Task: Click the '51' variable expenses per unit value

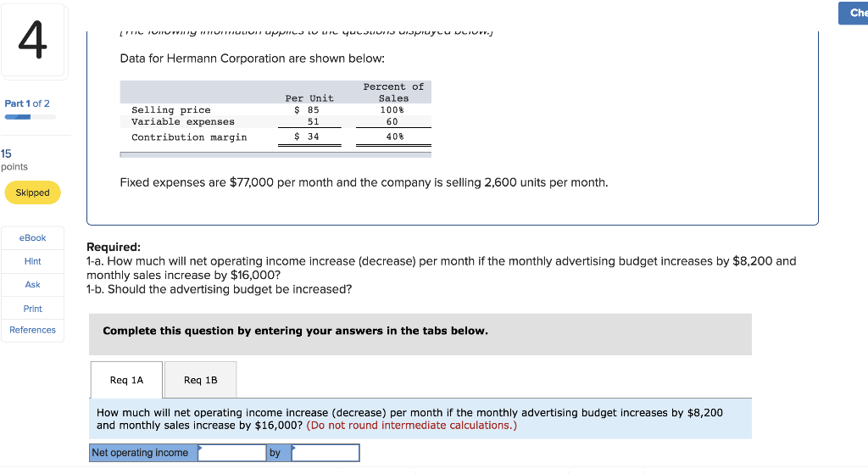Action: 314,122
